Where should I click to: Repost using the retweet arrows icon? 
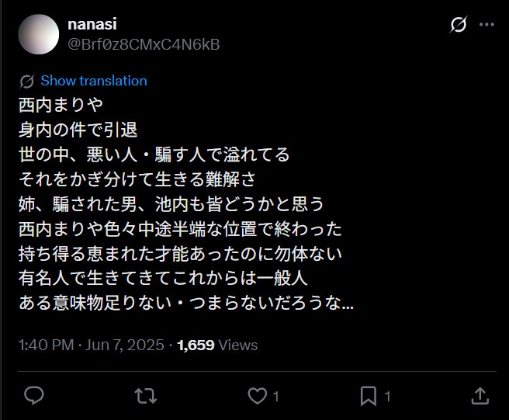pyautogui.click(x=145, y=396)
